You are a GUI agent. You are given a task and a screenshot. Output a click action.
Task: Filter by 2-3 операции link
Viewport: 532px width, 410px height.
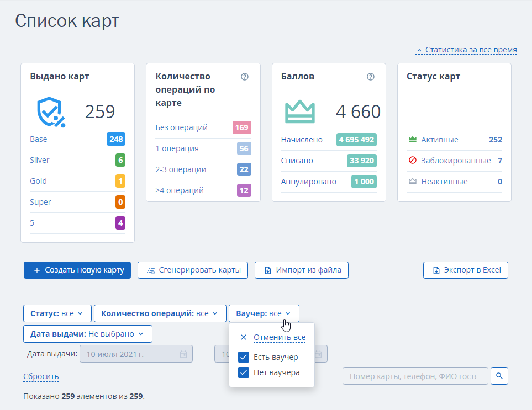(181, 169)
